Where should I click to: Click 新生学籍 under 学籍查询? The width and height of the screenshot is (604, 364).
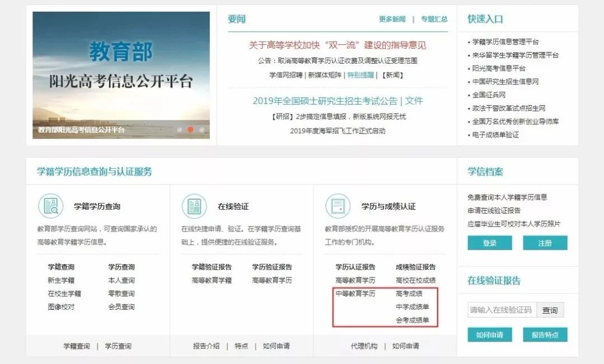coord(61,281)
